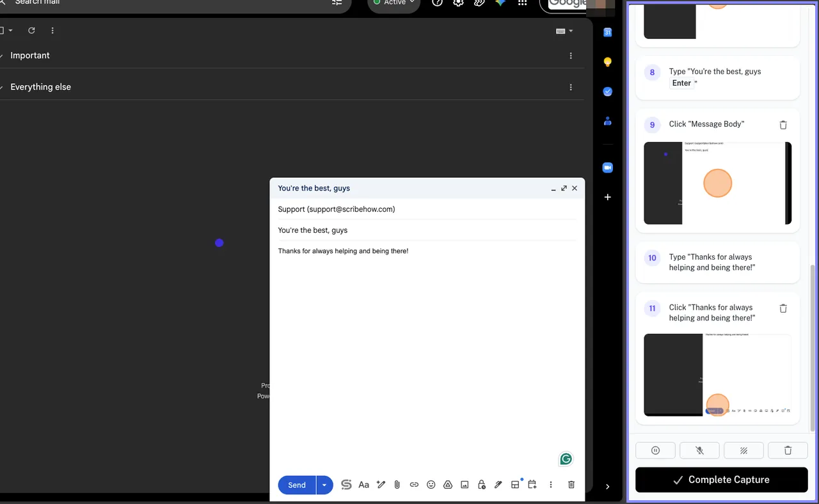This screenshot has height=504, width=819.
Task: Insert files using the Google Drive icon
Action: point(448,485)
